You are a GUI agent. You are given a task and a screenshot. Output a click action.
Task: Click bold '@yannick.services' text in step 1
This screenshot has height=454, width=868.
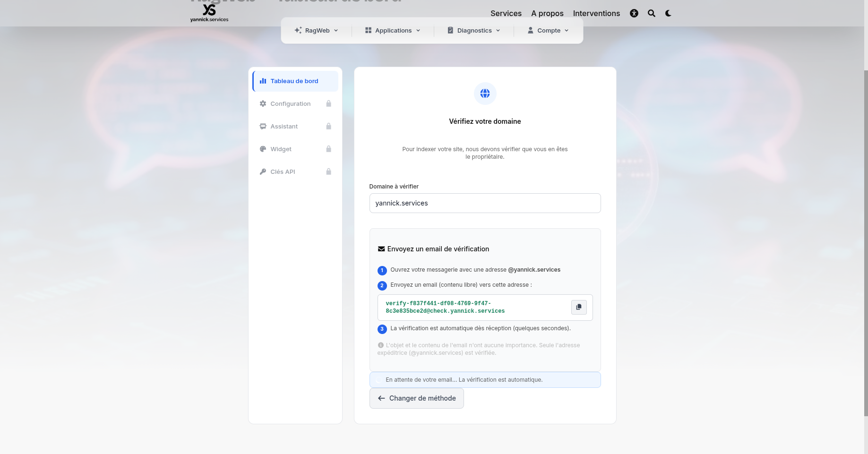[x=534, y=270]
